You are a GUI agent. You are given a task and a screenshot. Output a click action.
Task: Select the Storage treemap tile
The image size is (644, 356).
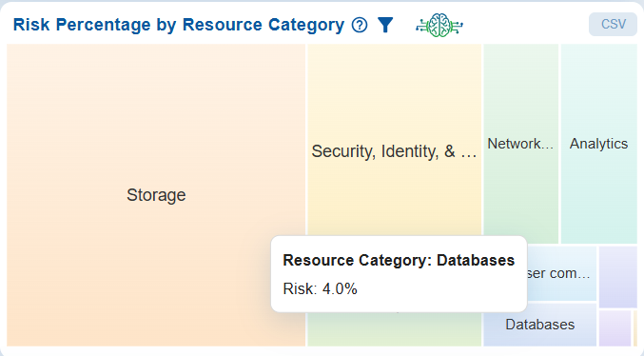tap(156, 195)
